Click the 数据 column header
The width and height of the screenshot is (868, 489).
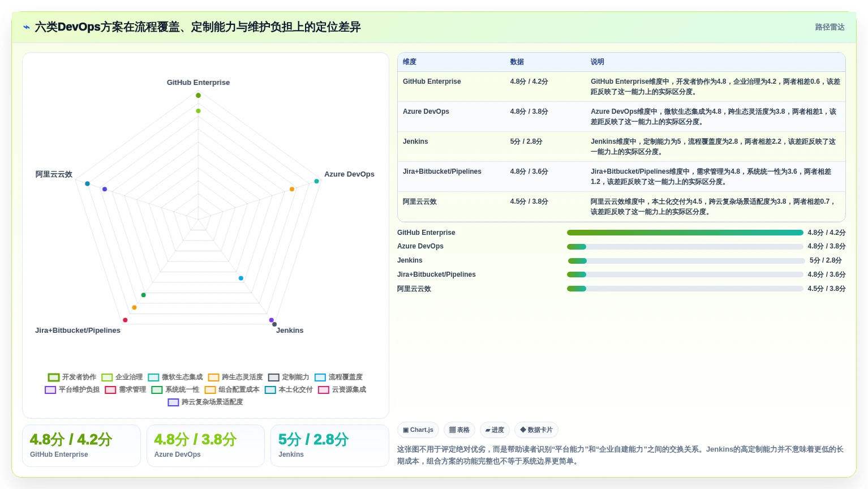pyautogui.click(x=517, y=62)
